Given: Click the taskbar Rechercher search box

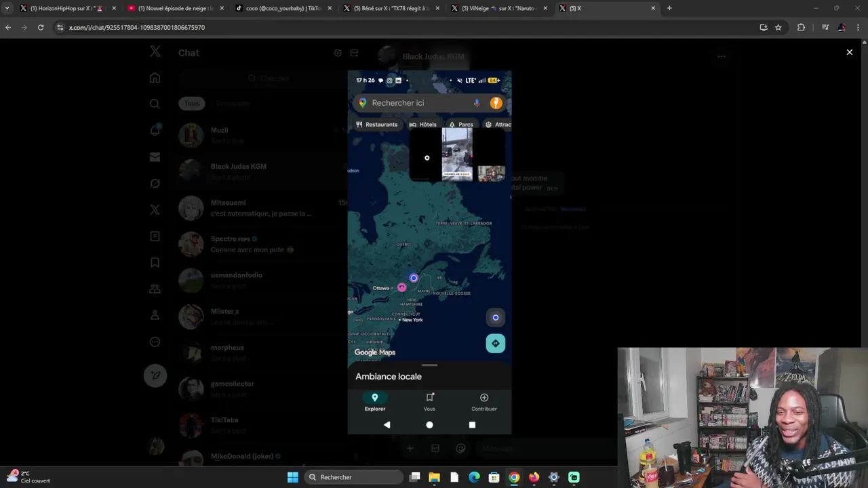Looking at the screenshot, I should pyautogui.click(x=353, y=477).
